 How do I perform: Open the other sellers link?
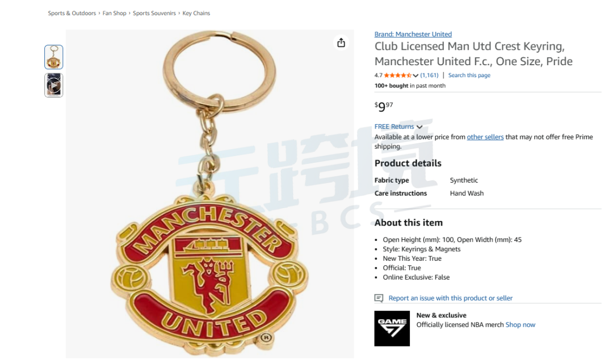(485, 137)
